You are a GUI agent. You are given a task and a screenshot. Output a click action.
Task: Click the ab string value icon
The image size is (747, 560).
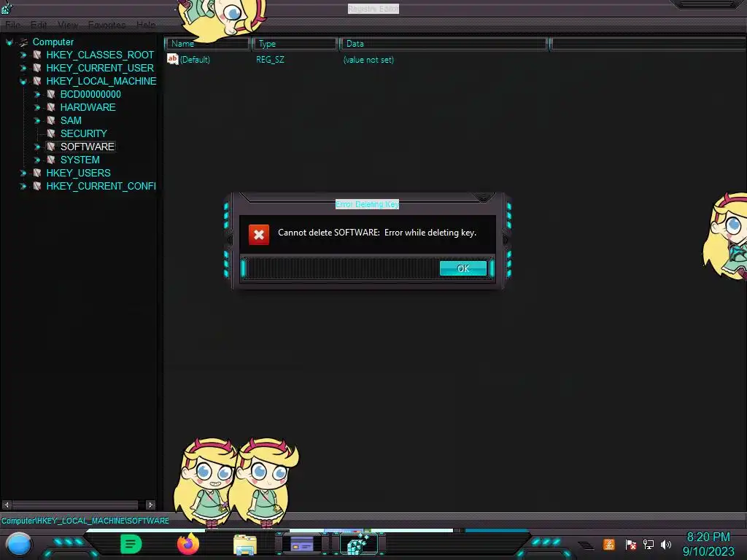(172, 59)
